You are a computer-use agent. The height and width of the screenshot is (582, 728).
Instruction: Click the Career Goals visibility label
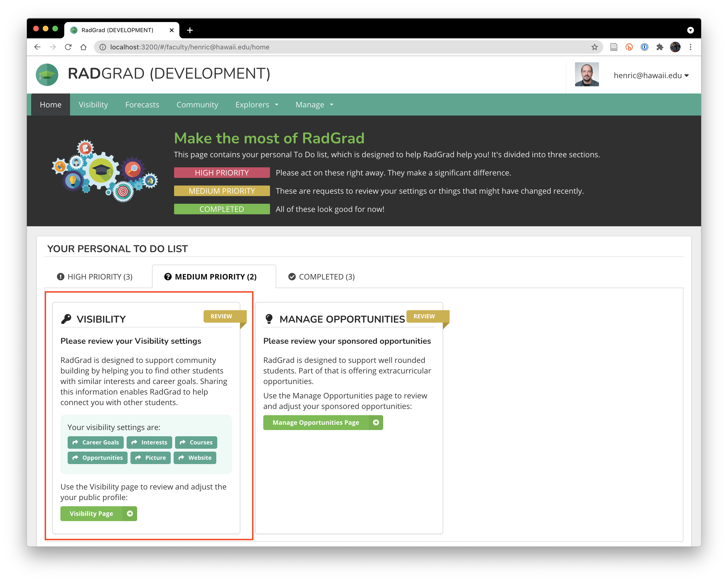[x=96, y=442]
